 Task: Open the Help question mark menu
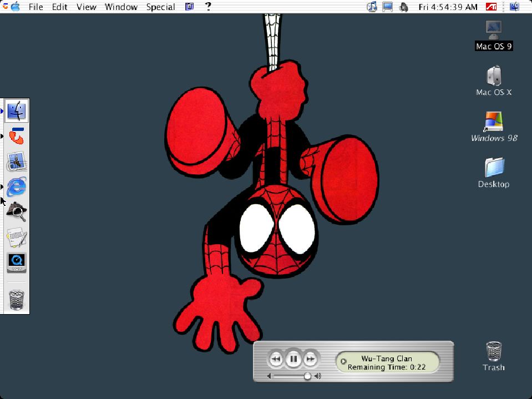209,6
